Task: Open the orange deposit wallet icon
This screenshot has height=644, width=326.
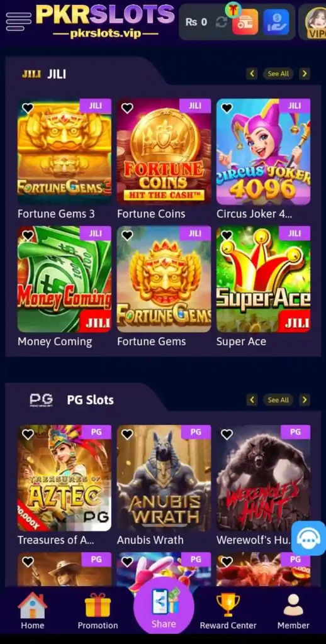Action: (245, 21)
